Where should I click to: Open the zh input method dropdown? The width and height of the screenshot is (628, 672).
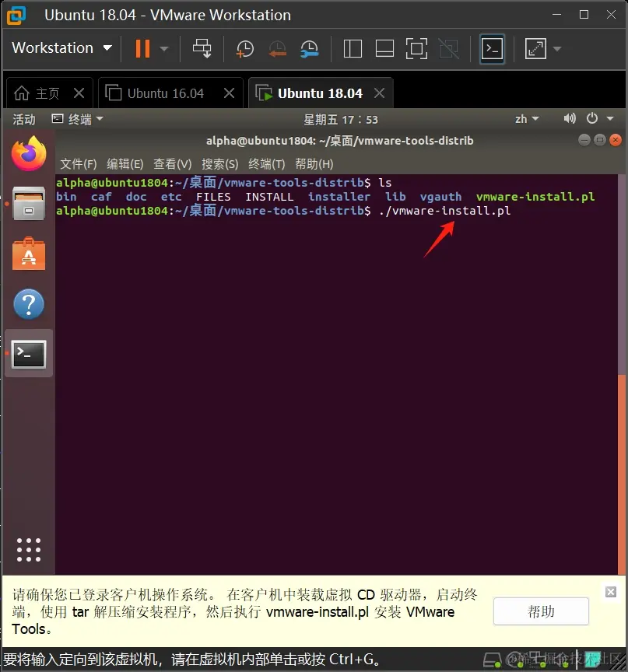pos(527,119)
